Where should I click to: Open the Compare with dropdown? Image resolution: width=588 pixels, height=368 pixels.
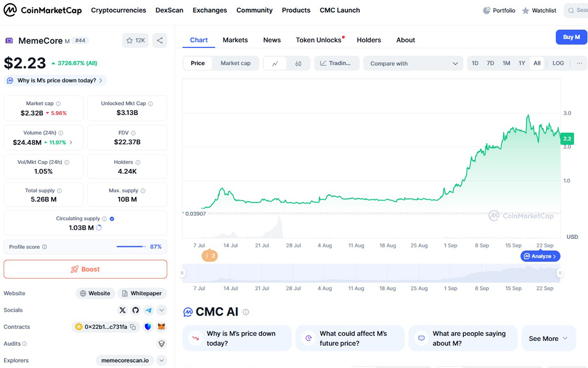[413, 63]
